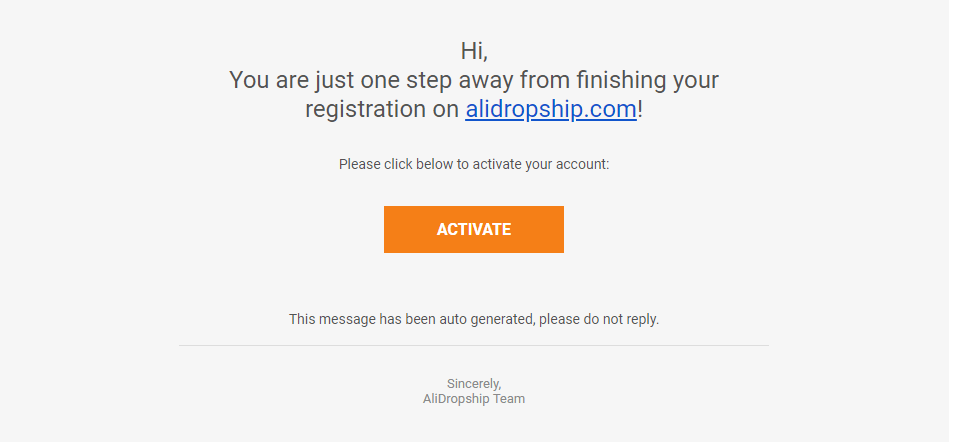Open the alidropship.com link
Image resolution: width=955 pixels, height=443 pixels.
pyautogui.click(x=550, y=110)
